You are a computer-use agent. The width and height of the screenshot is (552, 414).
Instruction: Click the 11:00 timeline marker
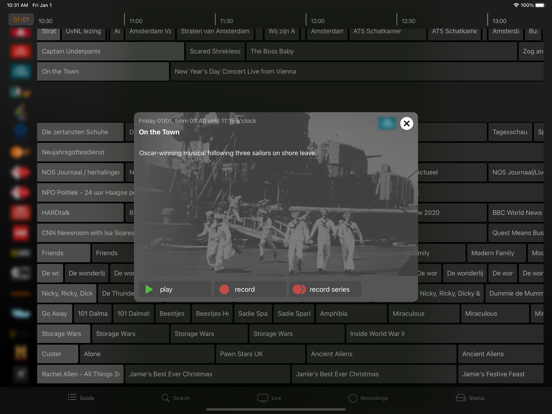pyautogui.click(x=136, y=21)
